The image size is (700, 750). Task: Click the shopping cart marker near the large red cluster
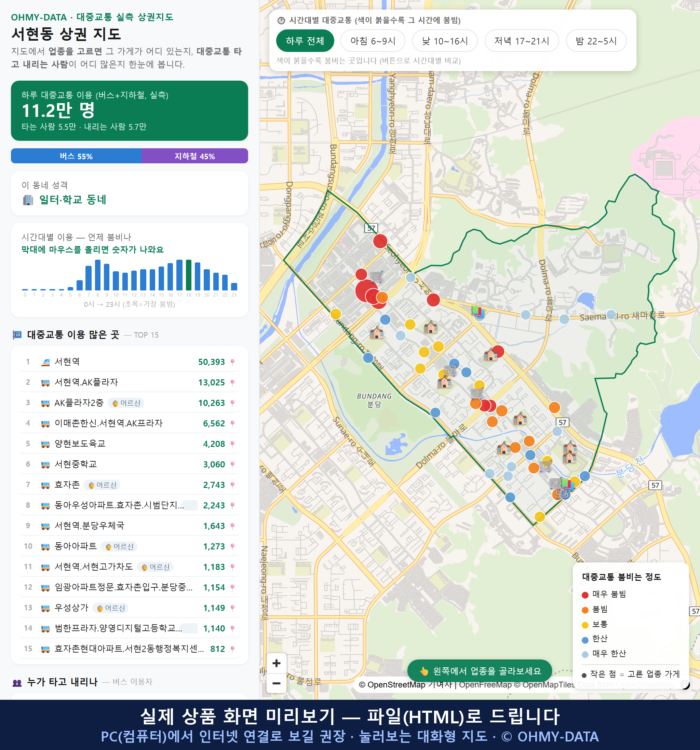click(x=376, y=277)
